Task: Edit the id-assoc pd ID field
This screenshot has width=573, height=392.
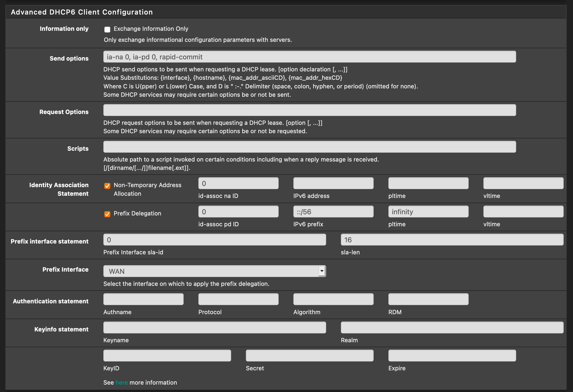Action: 239,212
